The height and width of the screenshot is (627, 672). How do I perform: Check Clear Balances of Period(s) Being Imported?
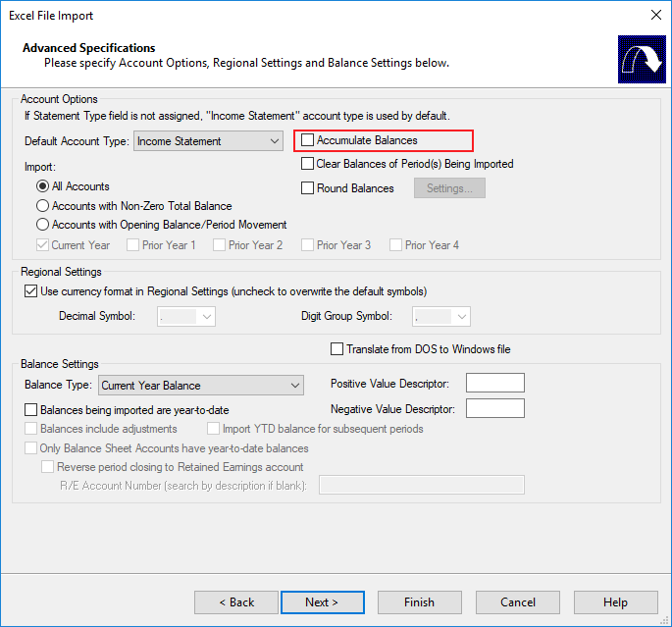click(307, 164)
